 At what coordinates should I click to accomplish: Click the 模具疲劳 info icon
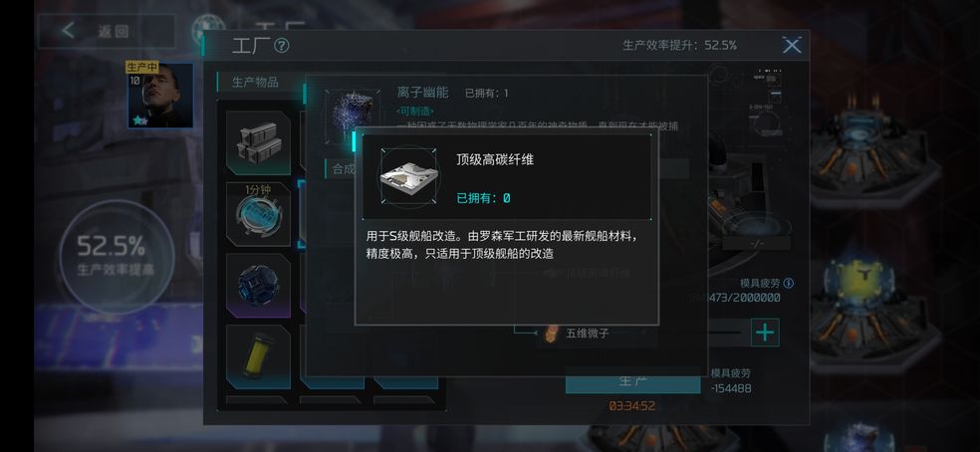[x=788, y=283]
